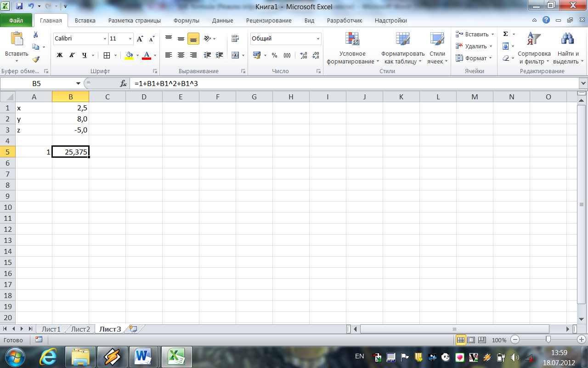Click the zoom out minus button
Screen dimensions: 588x368
tap(515, 340)
